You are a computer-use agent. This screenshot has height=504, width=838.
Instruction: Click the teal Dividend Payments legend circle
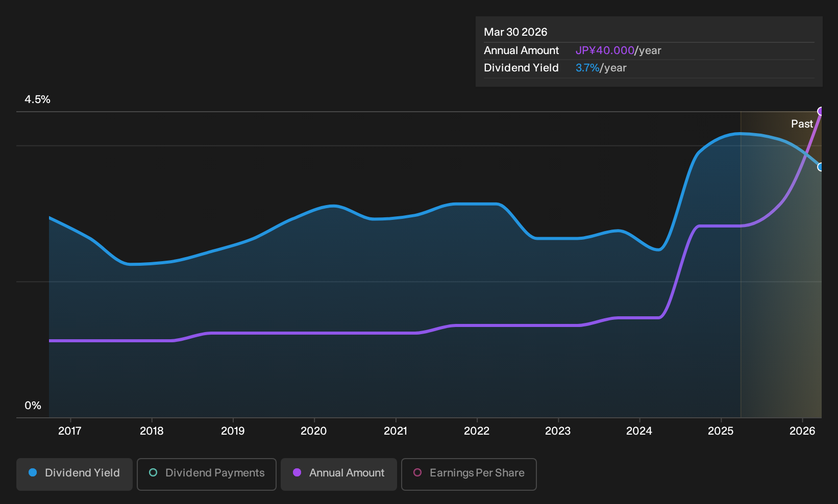pos(153,473)
